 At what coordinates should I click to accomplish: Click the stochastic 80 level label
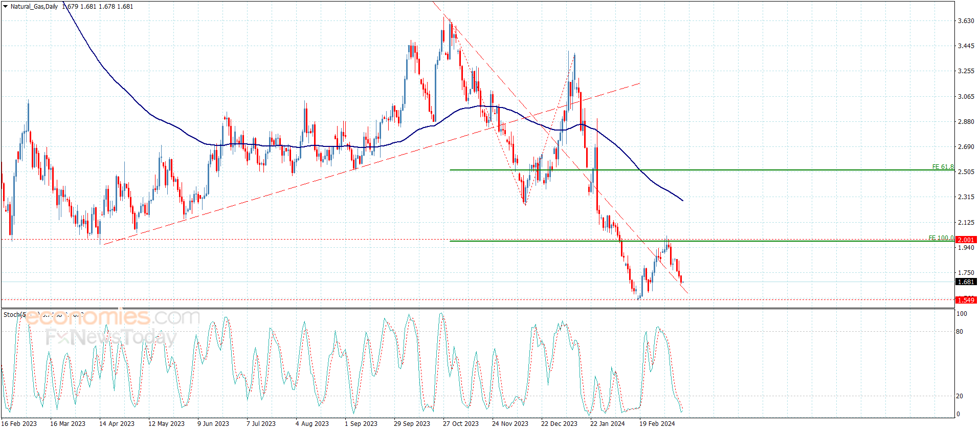(960, 332)
